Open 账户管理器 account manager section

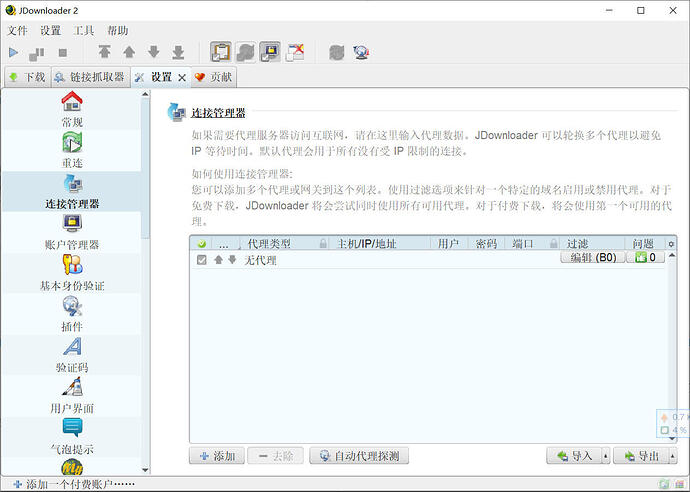click(72, 232)
